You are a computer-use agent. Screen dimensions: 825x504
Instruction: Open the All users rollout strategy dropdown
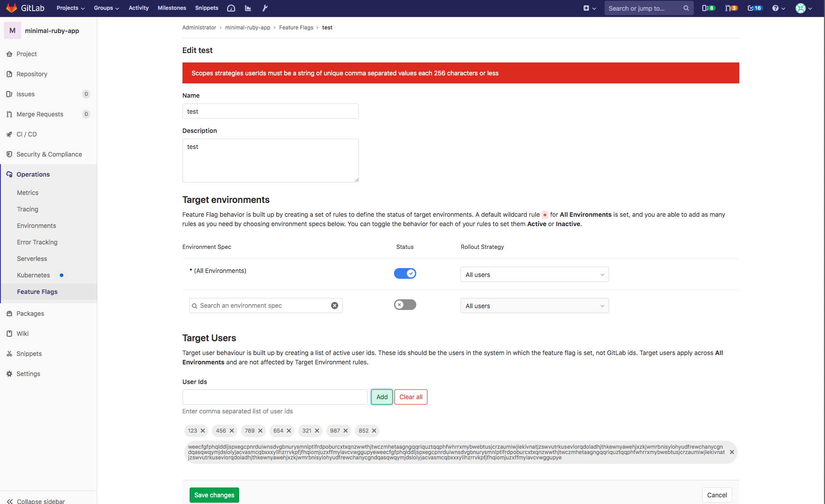point(534,274)
